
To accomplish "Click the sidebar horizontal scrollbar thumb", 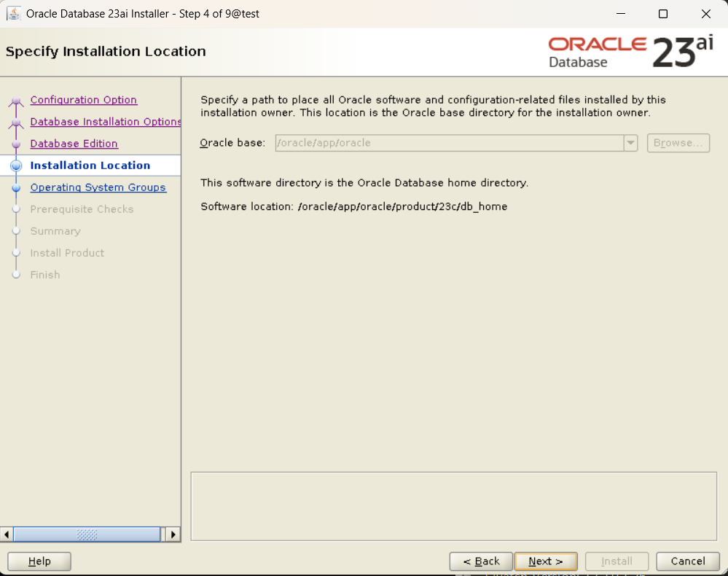I will coord(87,534).
